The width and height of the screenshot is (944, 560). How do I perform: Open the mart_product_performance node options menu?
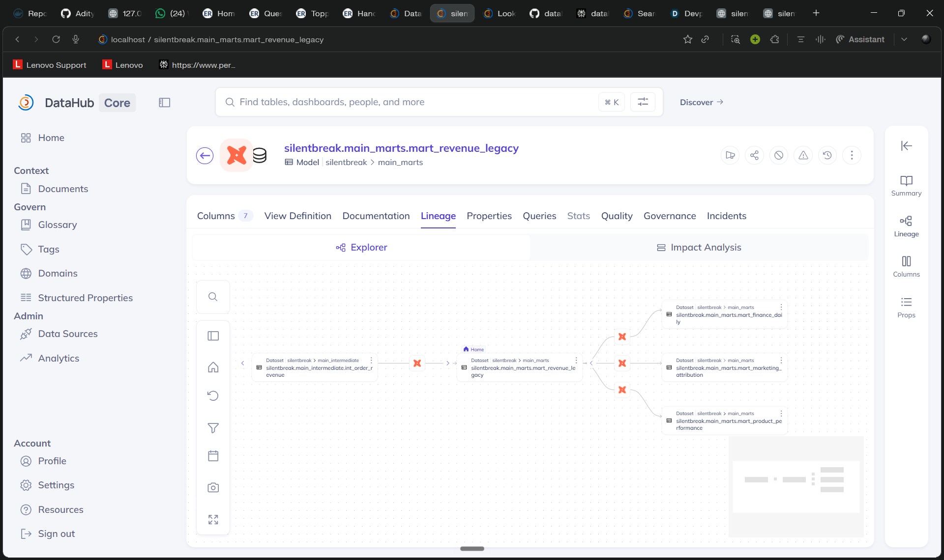click(781, 414)
